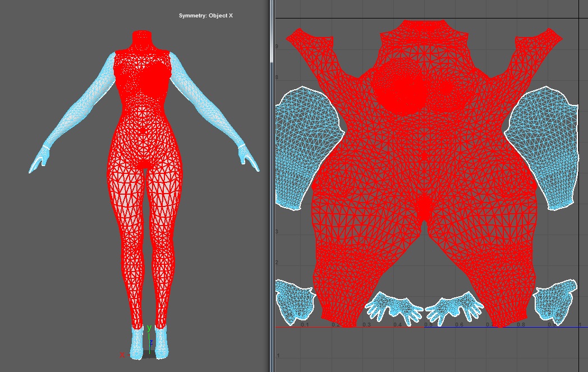Click the model's blue hand at far left

click(38, 162)
